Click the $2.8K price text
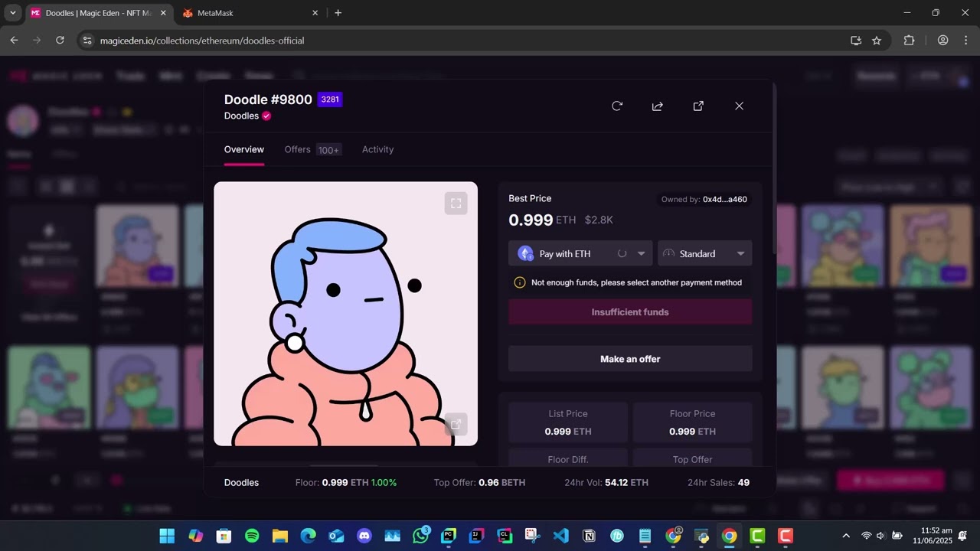 click(x=599, y=220)
